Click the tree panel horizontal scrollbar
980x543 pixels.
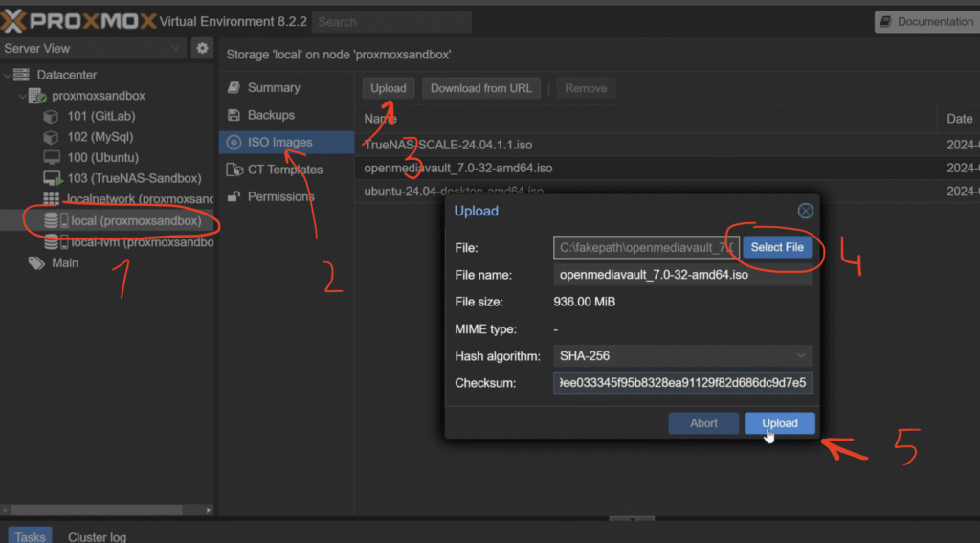(x=97, y=509)
